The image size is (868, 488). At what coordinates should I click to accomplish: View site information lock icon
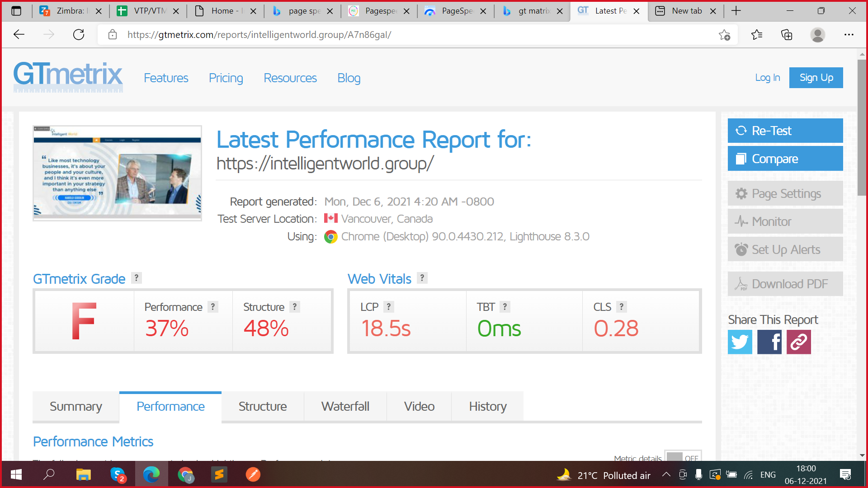point(113,35)
